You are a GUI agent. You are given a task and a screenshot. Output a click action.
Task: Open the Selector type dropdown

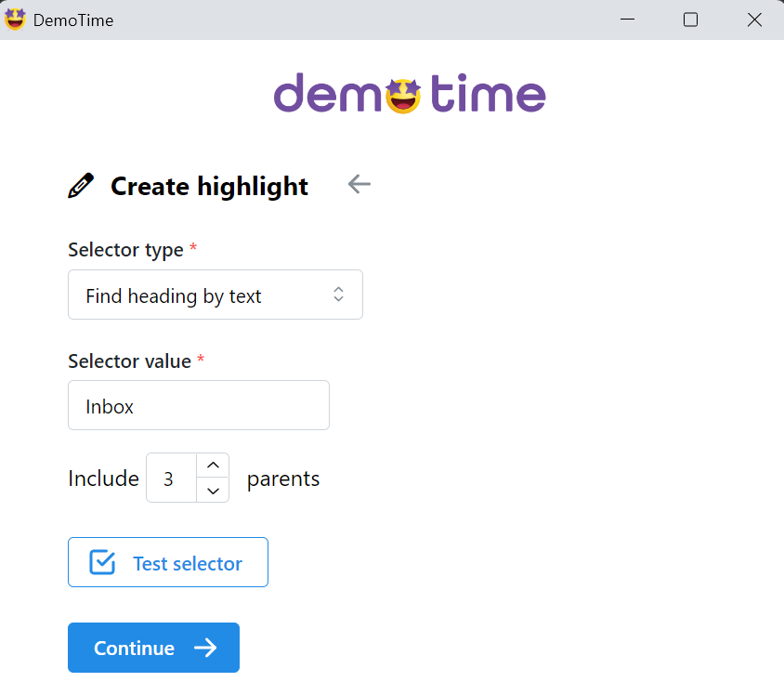tap(215, 295)
